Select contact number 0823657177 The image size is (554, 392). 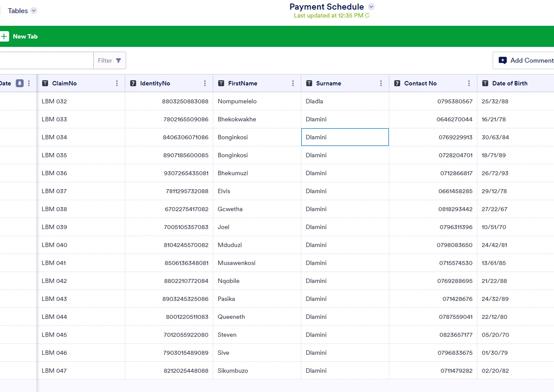(433, 335)
